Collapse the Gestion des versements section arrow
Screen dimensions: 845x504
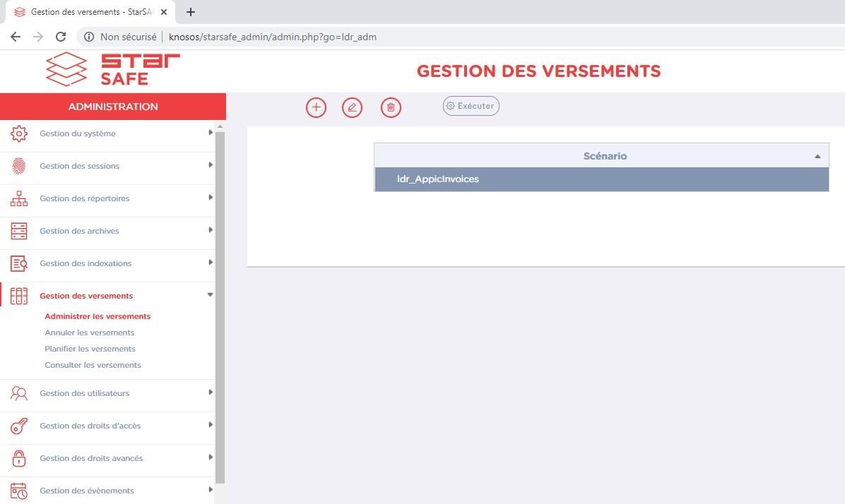pyautogui.click(x=210, y=295)
